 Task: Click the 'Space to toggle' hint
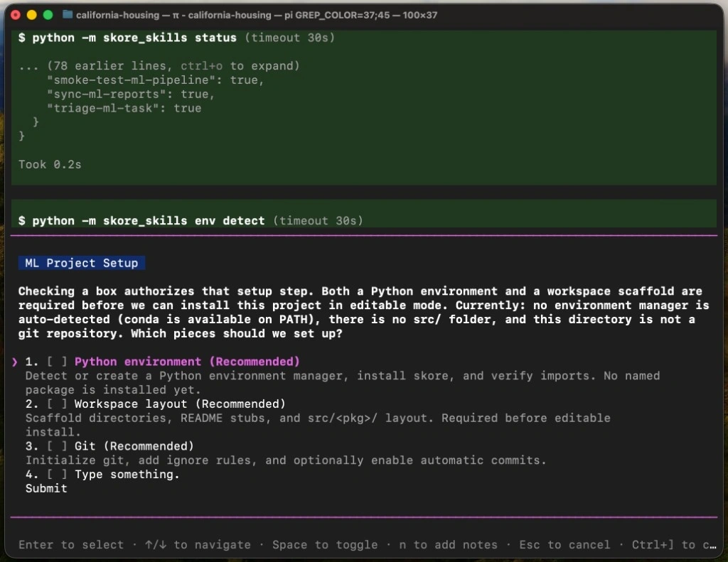(325, 544)
